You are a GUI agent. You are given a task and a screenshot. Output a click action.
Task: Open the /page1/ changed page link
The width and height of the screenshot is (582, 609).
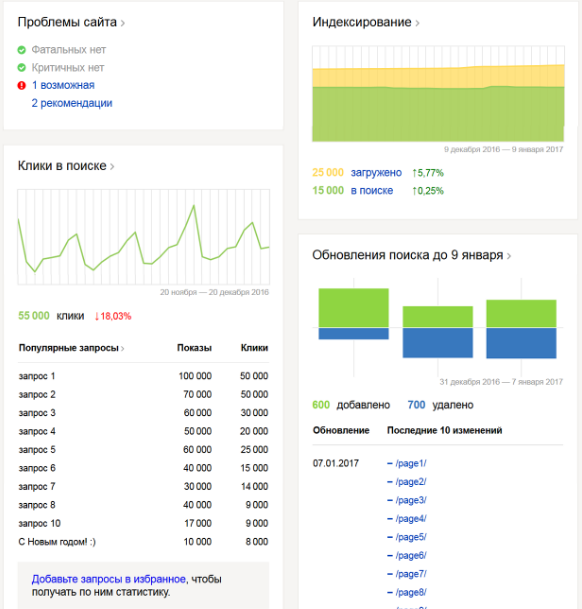coord(411,463)
